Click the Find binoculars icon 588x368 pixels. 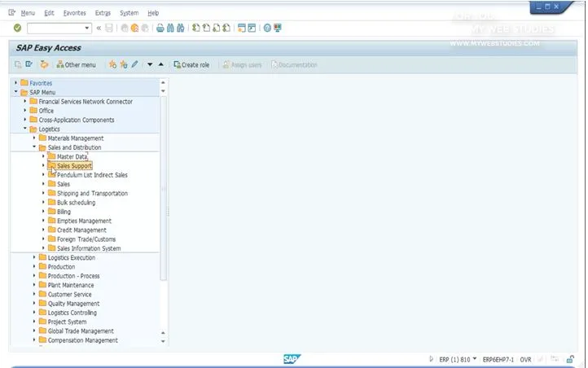[170, 28]
